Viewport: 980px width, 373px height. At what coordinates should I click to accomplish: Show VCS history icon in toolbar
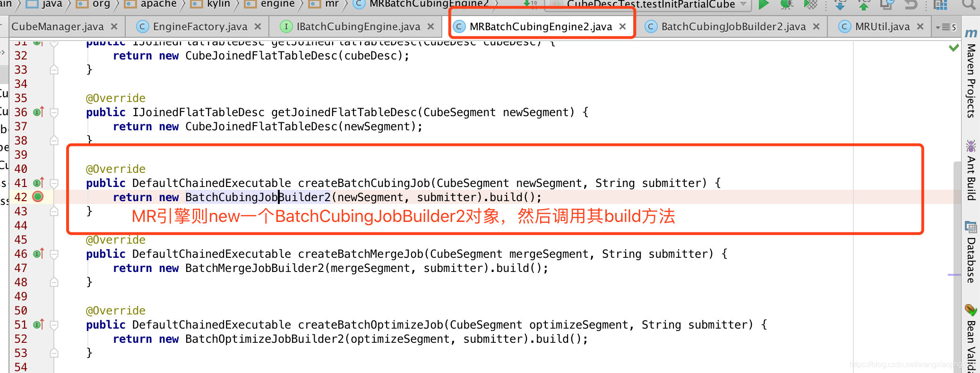pyautogui.click(x=886, y=4)
